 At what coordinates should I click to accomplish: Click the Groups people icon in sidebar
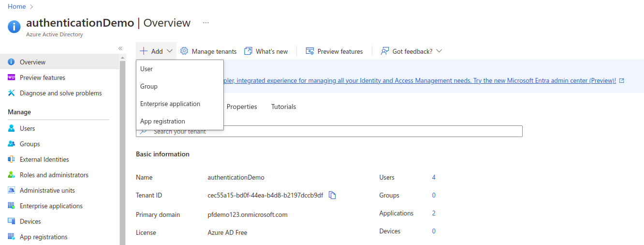(x=11, y=144)
